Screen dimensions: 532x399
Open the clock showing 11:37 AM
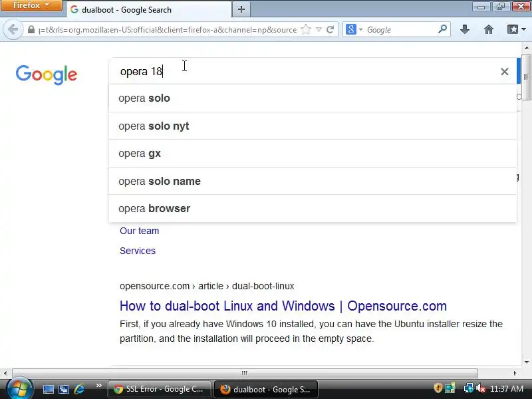click(507, 389)
